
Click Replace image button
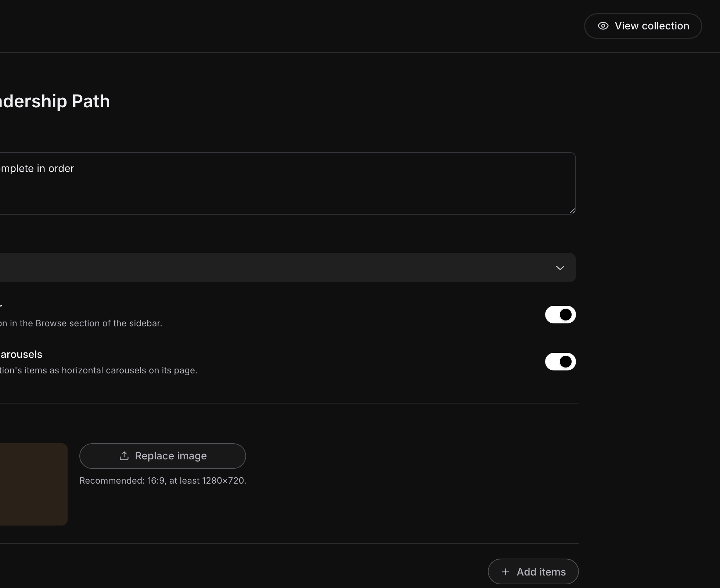[x=163, y=456]
